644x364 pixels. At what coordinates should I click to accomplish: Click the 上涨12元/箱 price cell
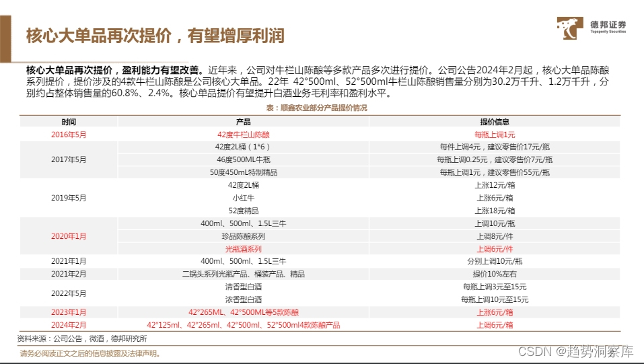tap(495, 185)
